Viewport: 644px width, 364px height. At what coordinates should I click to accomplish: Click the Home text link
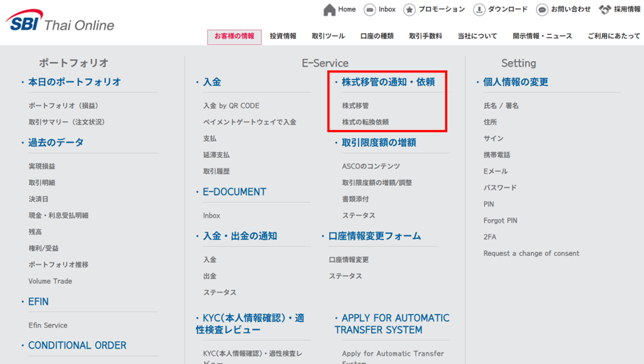pyautogui.click(x=347, y=9)
